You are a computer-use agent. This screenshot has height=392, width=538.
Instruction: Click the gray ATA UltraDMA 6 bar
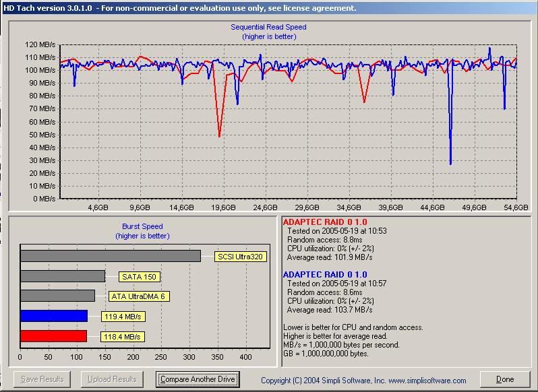pos(58,296)
